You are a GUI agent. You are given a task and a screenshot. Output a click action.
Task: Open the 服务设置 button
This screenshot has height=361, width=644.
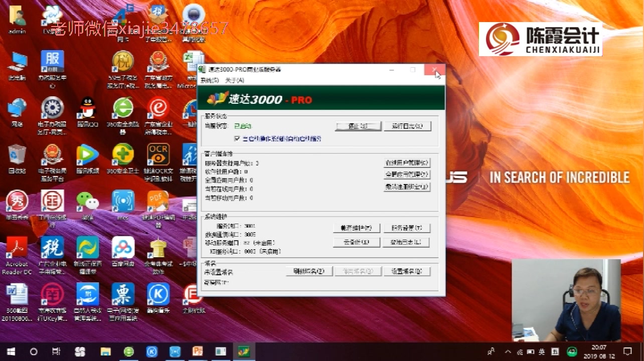click(407, 228)
